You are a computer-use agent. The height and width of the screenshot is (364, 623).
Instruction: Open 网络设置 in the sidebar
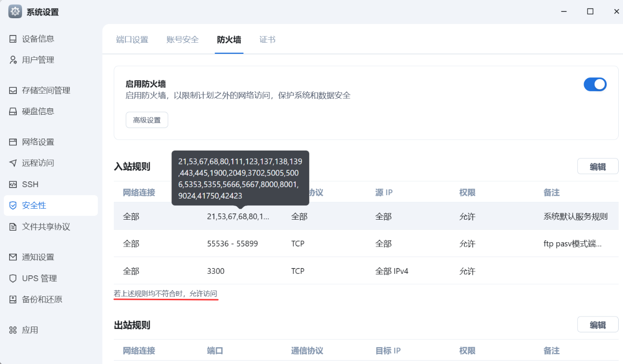pyautogui.click(x=50, y=142)
